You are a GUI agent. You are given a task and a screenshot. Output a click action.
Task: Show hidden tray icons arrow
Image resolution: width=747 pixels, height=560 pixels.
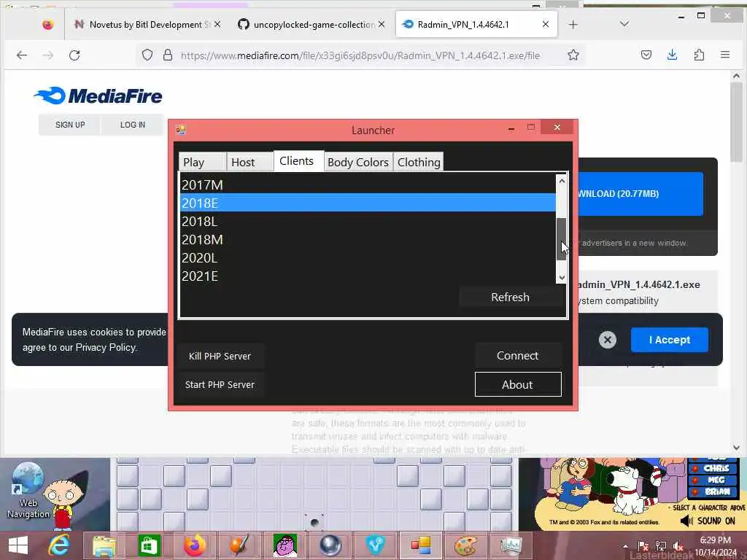point(625,545)
